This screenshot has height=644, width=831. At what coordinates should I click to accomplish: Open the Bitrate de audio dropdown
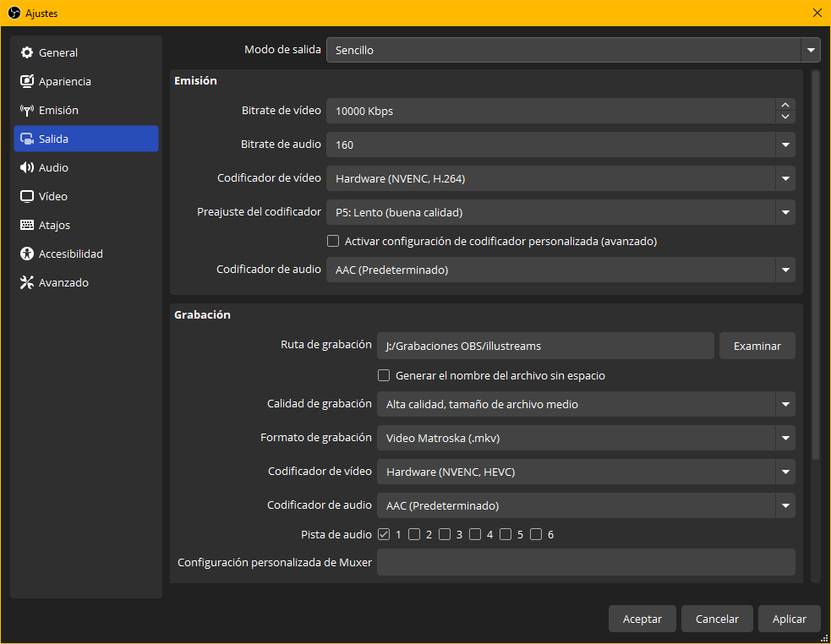pyautogui.click(x=560, y=145)
